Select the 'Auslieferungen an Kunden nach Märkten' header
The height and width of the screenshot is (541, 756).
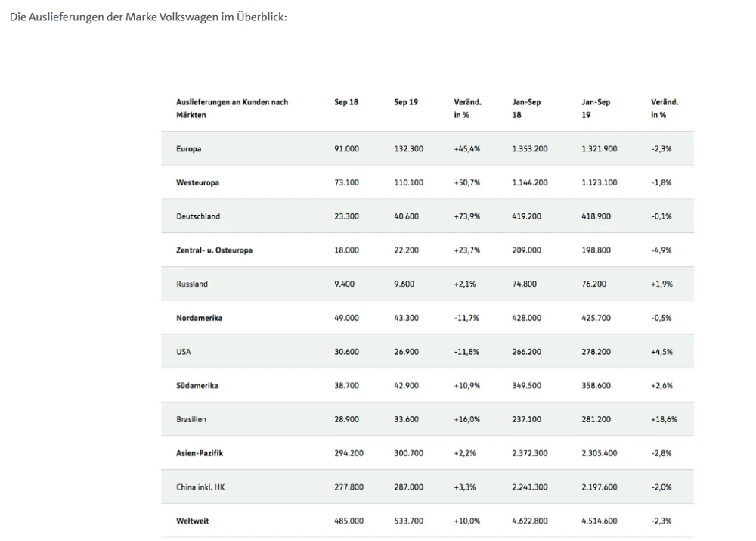click(x=232, y=108)
